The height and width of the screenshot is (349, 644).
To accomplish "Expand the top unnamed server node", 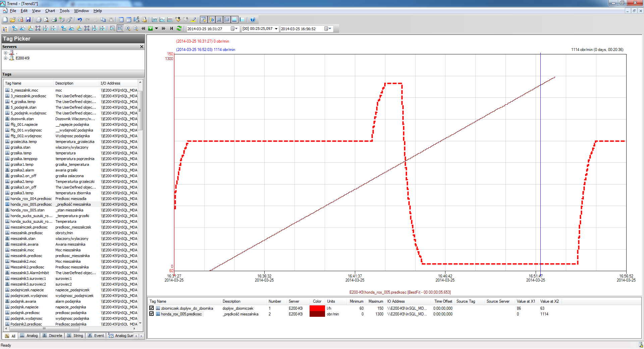I will point(5,53).
